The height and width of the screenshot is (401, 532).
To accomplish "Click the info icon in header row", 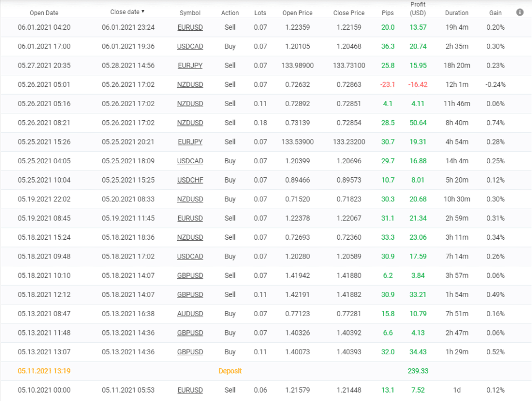I will point(520,12).
